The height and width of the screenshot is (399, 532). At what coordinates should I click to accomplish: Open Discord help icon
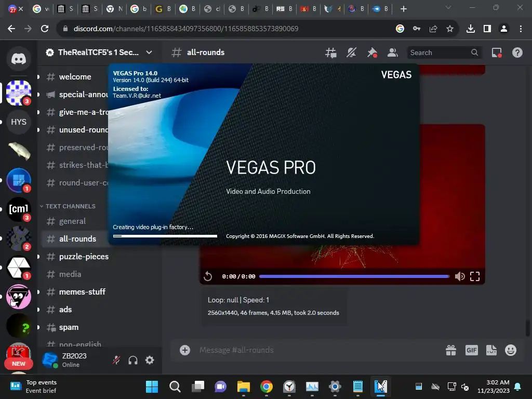pos(517,52)
